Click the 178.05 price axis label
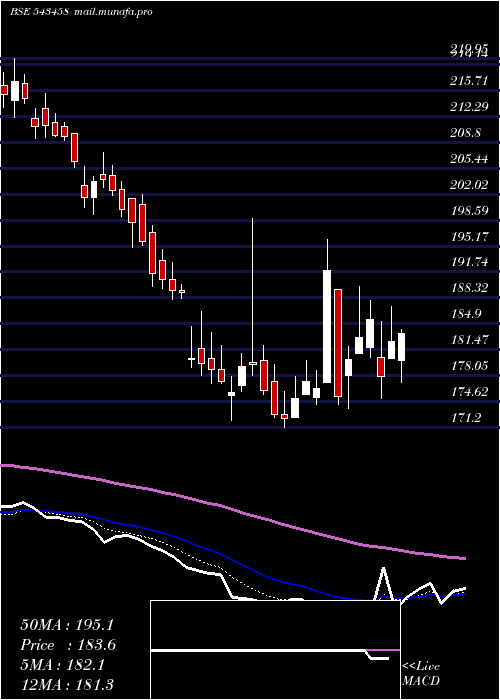 [x=470, y=366]
